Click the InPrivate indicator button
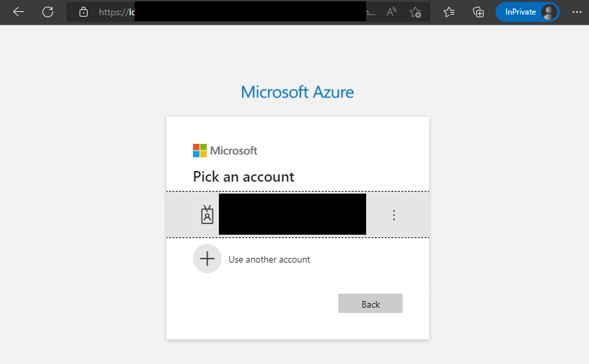This screenshot has height=364, width=589. [x=521, y=12]
